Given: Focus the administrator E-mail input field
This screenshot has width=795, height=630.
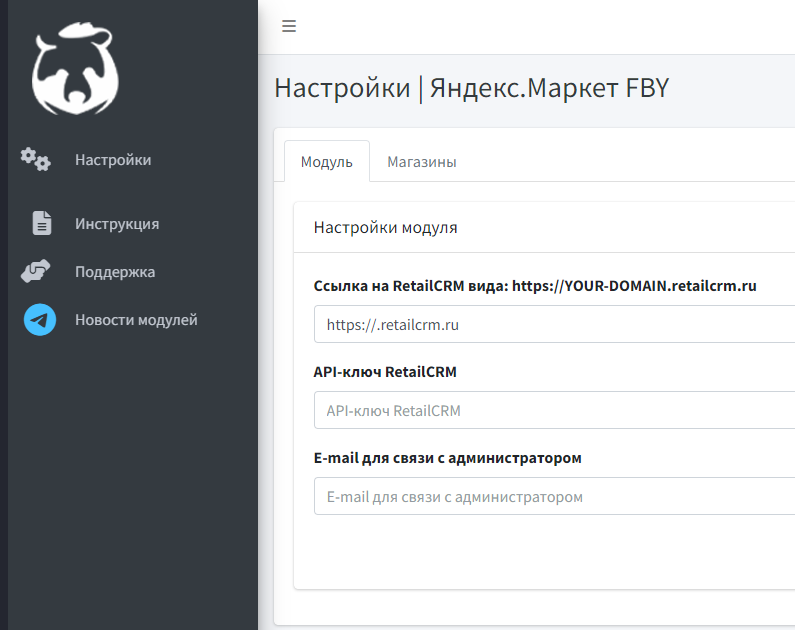Looking at the screenshot, I should tap(554, 497).
